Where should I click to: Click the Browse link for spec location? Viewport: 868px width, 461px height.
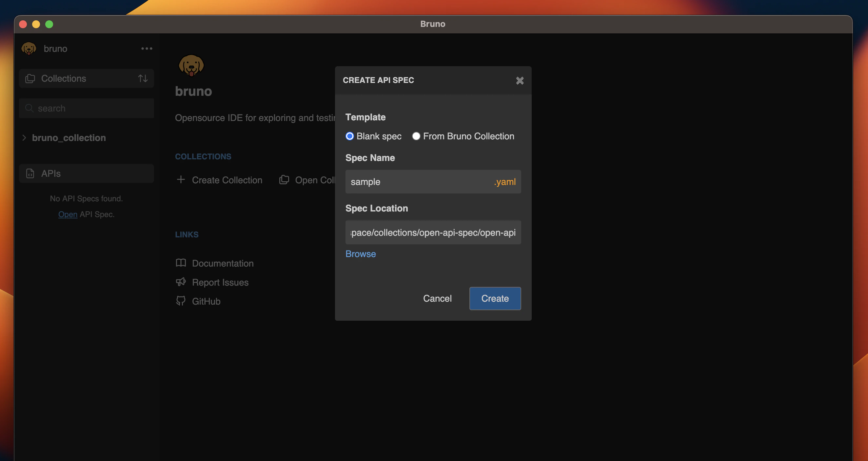[x=361, y=254]
